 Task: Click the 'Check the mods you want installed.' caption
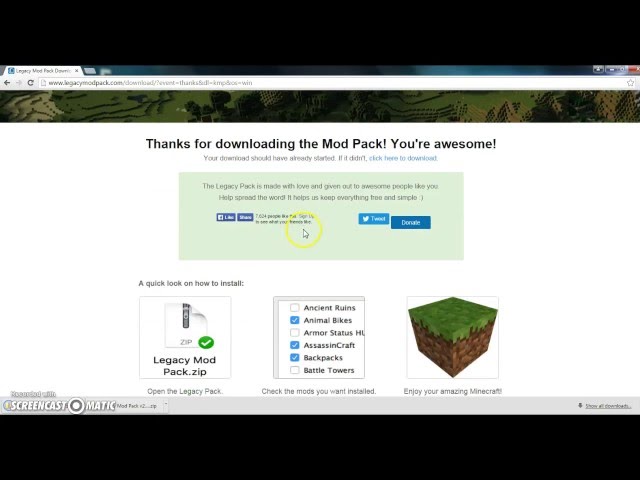(319, 391)
